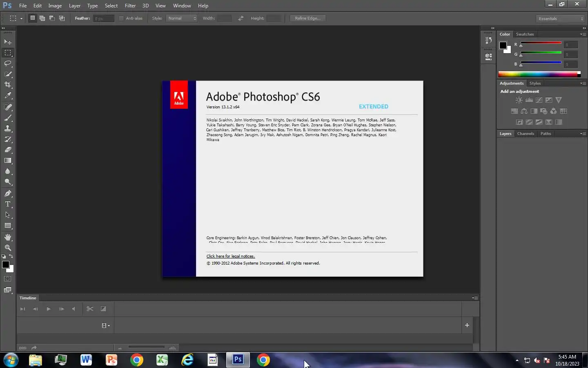Image resolution: width=588 pixels, height=368 pixels.
Task: Click the legal notices link
Action: click(x=231, y=256)
